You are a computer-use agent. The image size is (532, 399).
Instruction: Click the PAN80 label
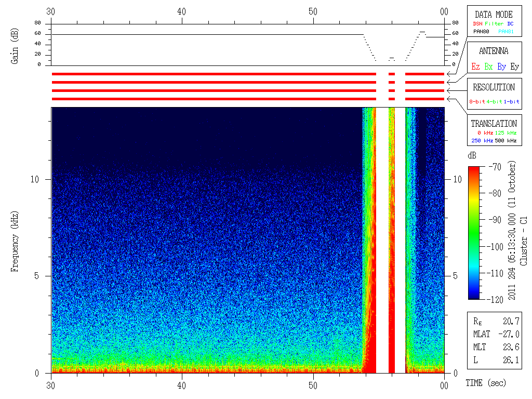coord(481,32)
